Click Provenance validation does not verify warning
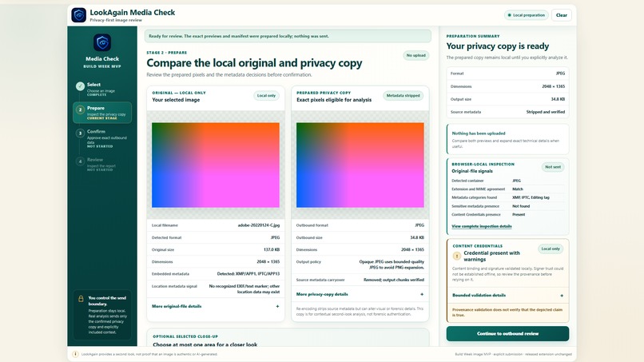Screen dimensions: 644x362 click(507, 312)
